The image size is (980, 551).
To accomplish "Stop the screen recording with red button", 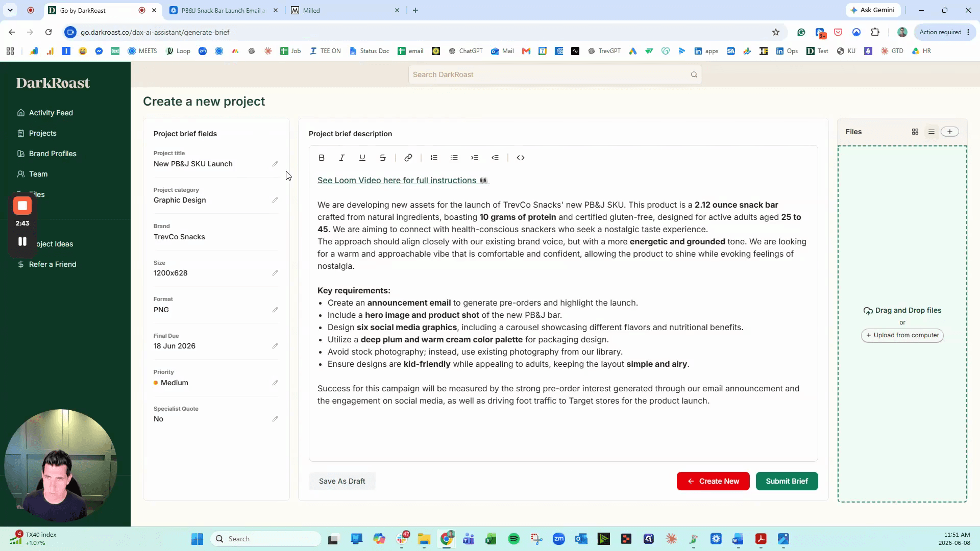I will coord(22,206).
